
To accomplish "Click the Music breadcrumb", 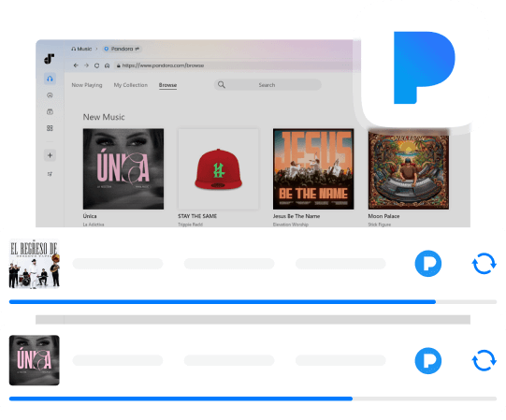I will (81, 49).
